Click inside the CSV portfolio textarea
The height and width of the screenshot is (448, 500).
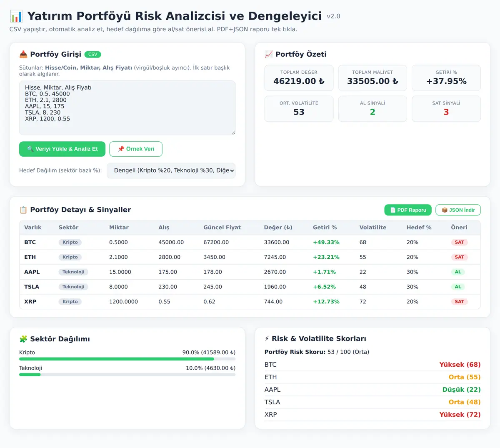tap(127, 108)
